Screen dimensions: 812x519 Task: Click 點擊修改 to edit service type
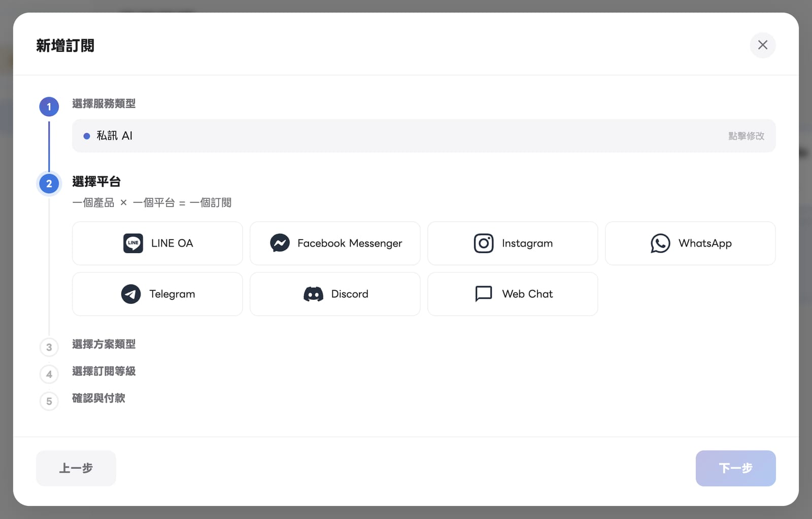click(746, 136)
